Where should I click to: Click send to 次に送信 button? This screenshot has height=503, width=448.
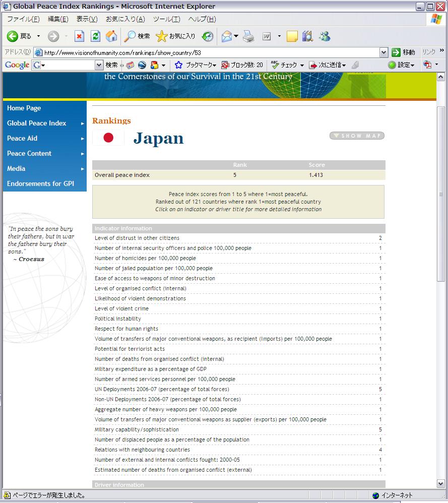(x=327, y=65)
